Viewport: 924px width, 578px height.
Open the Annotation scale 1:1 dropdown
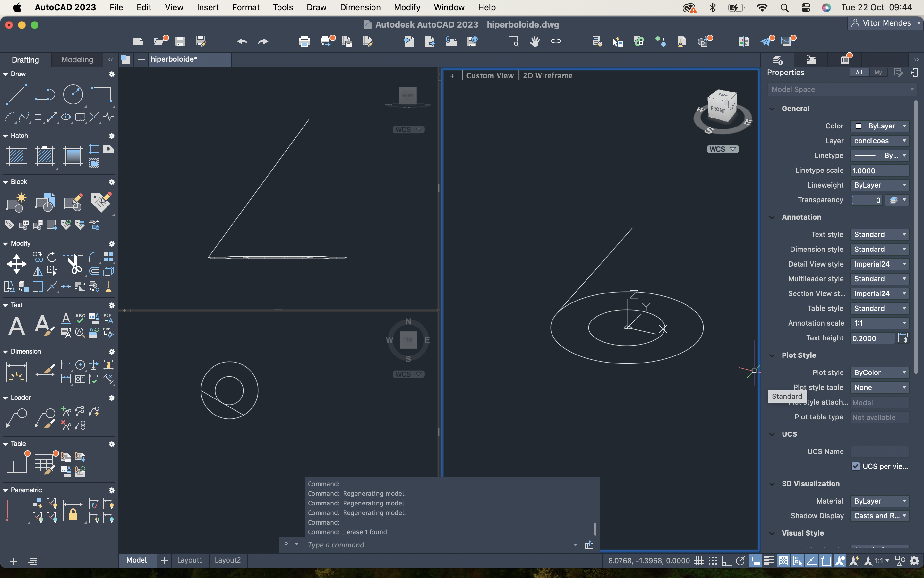879,323
